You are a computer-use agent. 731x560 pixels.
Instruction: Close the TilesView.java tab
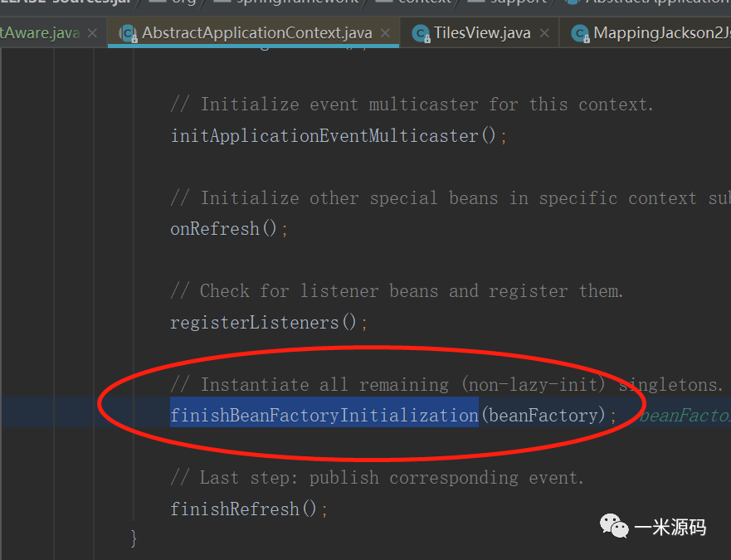click(x=544, y=34)
